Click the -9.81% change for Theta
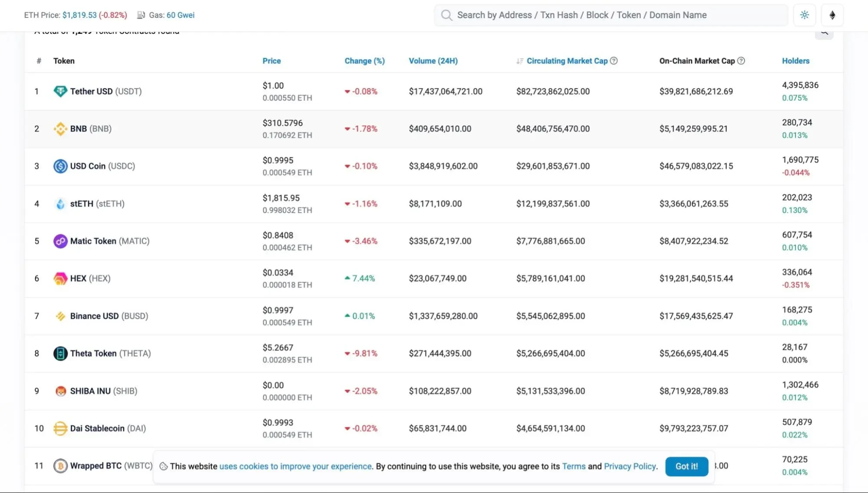This screenshot has height=493, width=868. [x=364, y=354]
